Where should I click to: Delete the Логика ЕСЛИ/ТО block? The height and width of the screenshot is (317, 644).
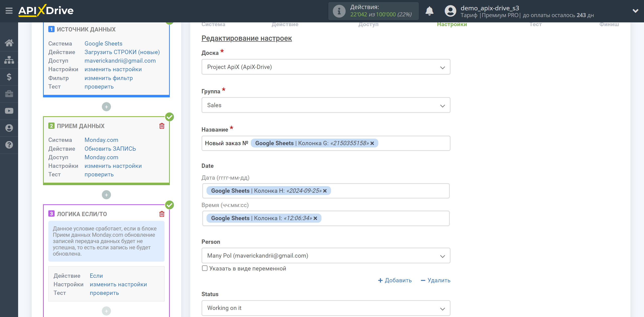(x=162, y=214)
